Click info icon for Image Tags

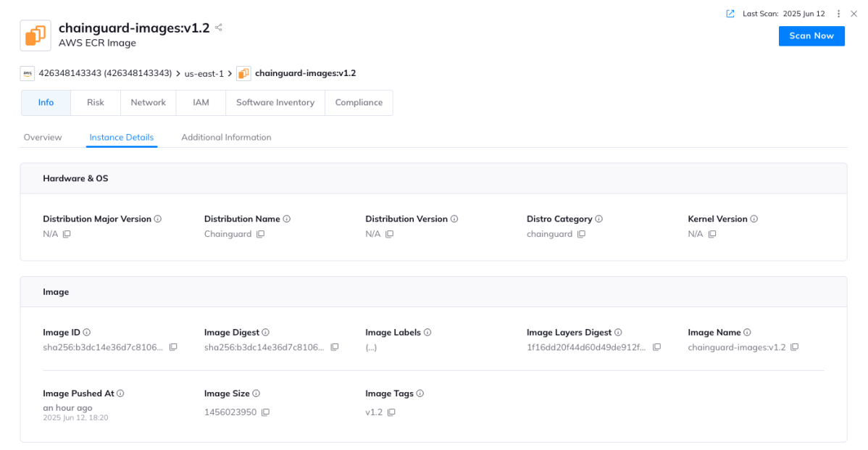(x=420, y=393)
